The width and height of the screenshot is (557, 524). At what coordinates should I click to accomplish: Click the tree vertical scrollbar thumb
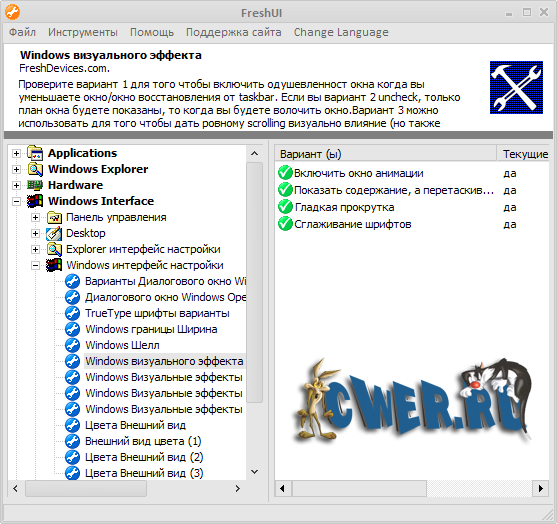pos(254,282)
